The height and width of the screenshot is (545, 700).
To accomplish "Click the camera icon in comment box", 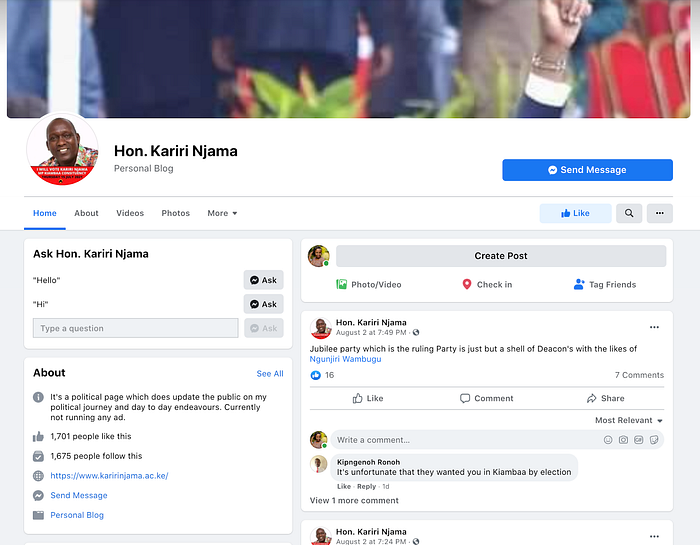I will coord(623,440).
